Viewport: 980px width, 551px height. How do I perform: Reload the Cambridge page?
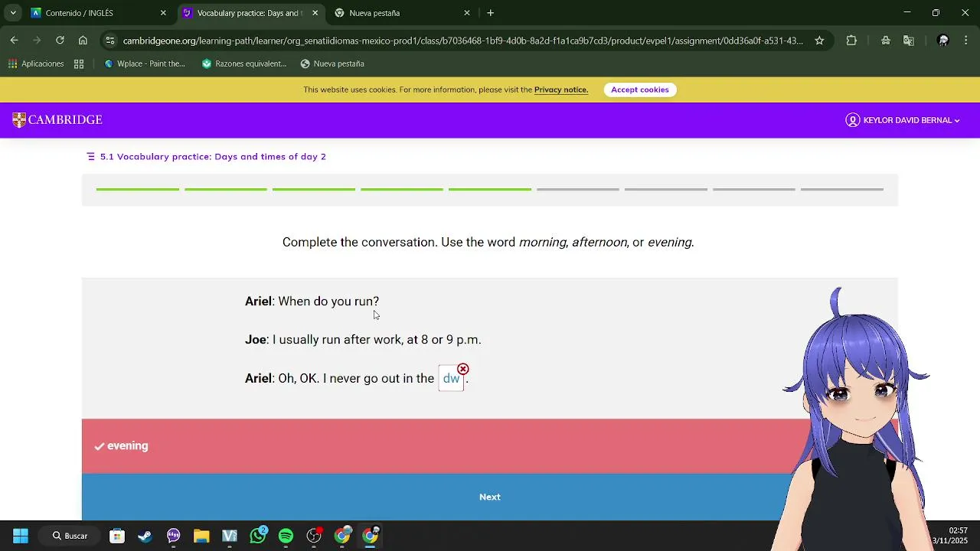pyautogui.click(x=60, y=41)
